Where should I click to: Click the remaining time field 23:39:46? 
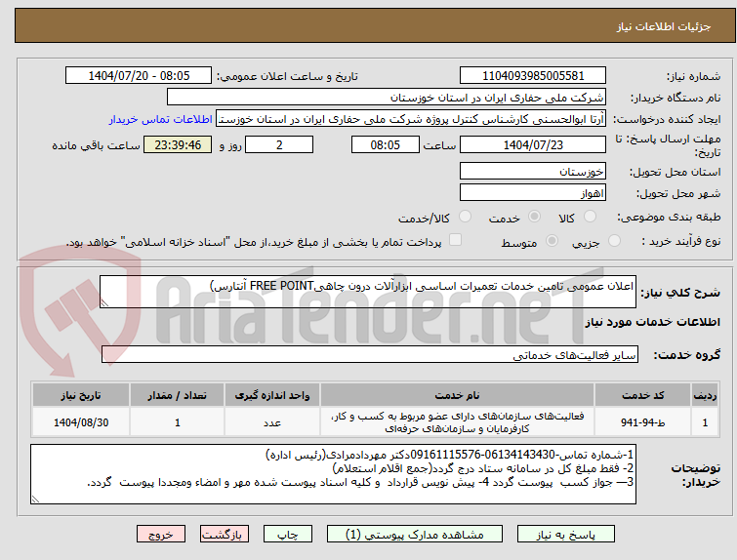[x=178, y=144]
